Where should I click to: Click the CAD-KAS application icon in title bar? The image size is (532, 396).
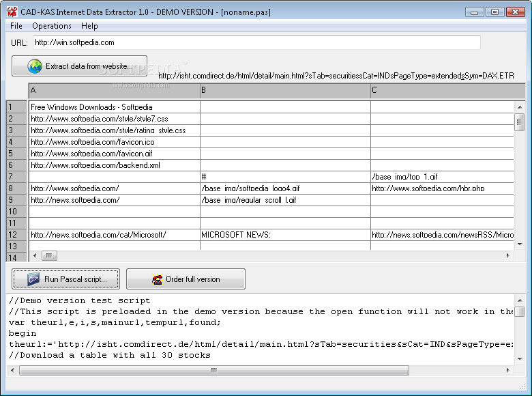point(12,12)
